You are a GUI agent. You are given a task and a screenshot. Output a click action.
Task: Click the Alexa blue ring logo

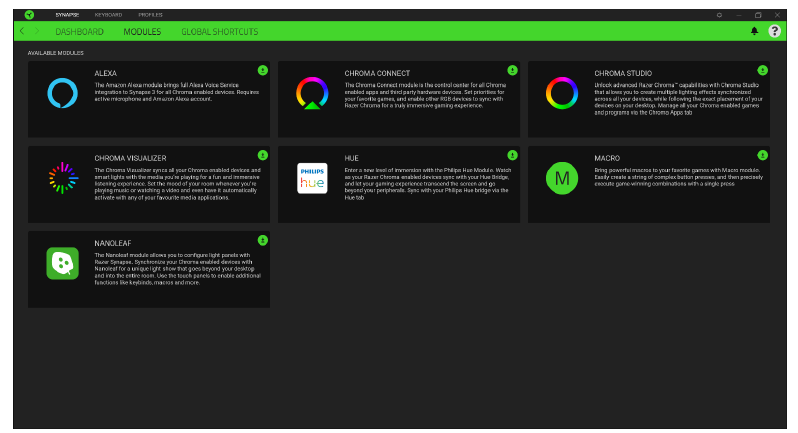click(63, 93)
